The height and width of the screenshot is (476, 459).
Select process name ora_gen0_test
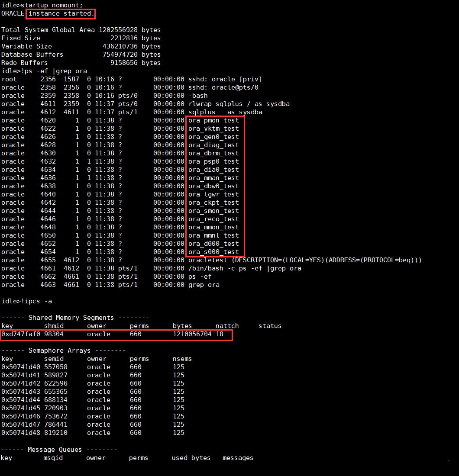coord(213,137)
